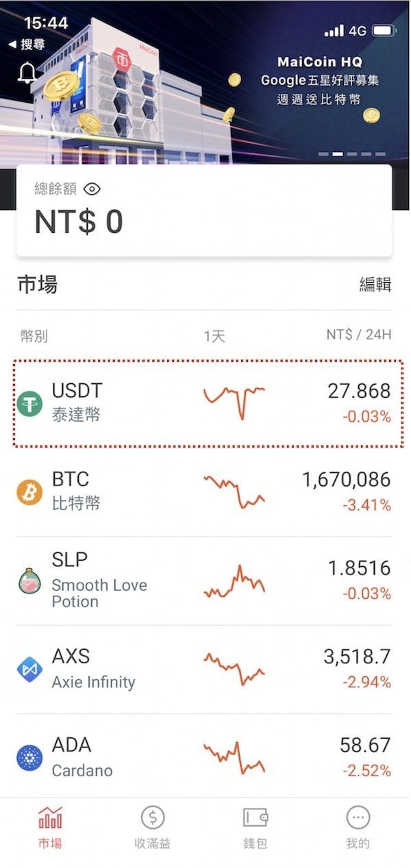
Task: View the BTC one-day price chart
Action: pyautogui.click(x=234, y=492)
